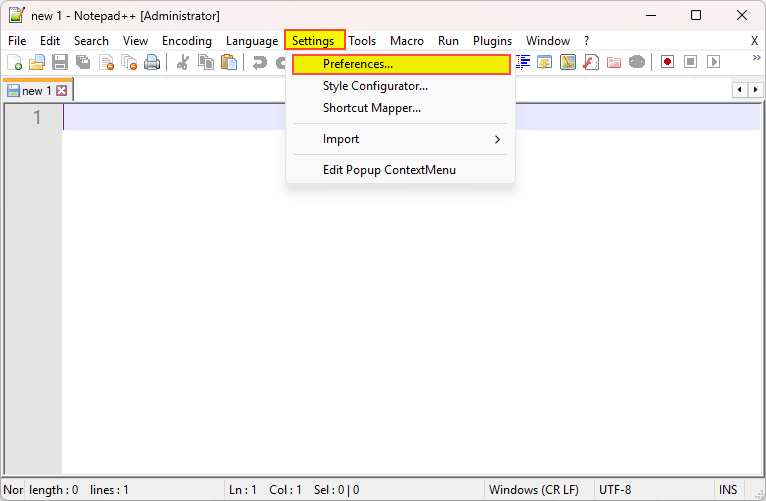Open the Search menu
This screenshot has width=766, height=501.
click(91, 41)
